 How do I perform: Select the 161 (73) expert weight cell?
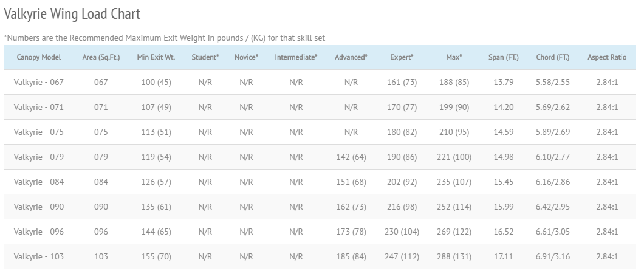coord(402,82)
